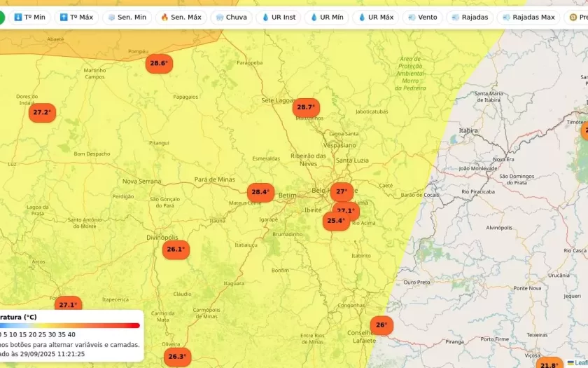Select the 26° marker near Conselheiro Lafaiete

(381, 325)
